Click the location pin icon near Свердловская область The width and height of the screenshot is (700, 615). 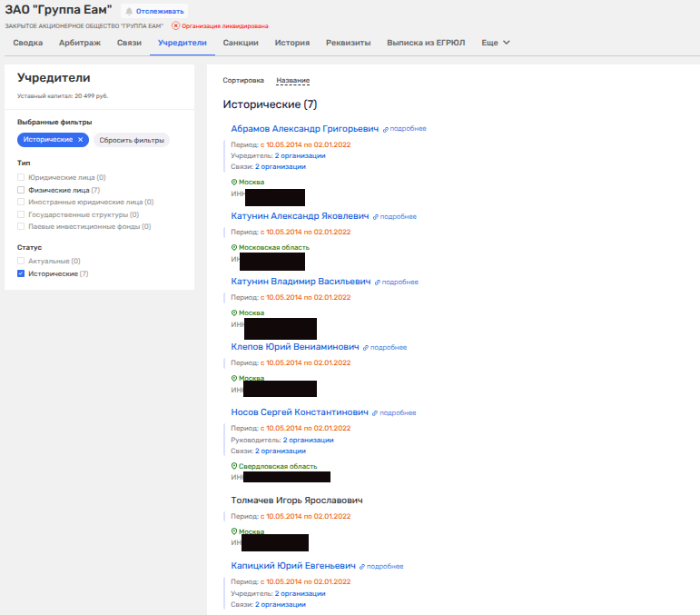(234, 466)
